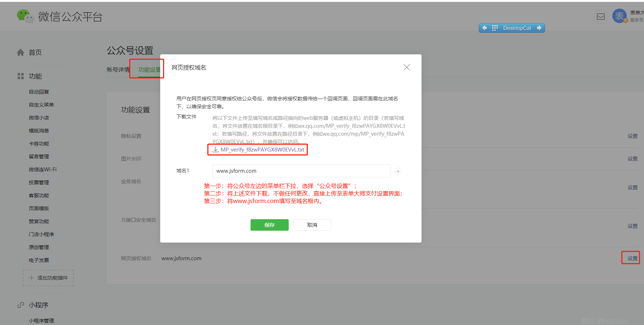The image size is (644, 325).
Task: Open 小程序管理 in the sidebar
Action: click(41, 321)
